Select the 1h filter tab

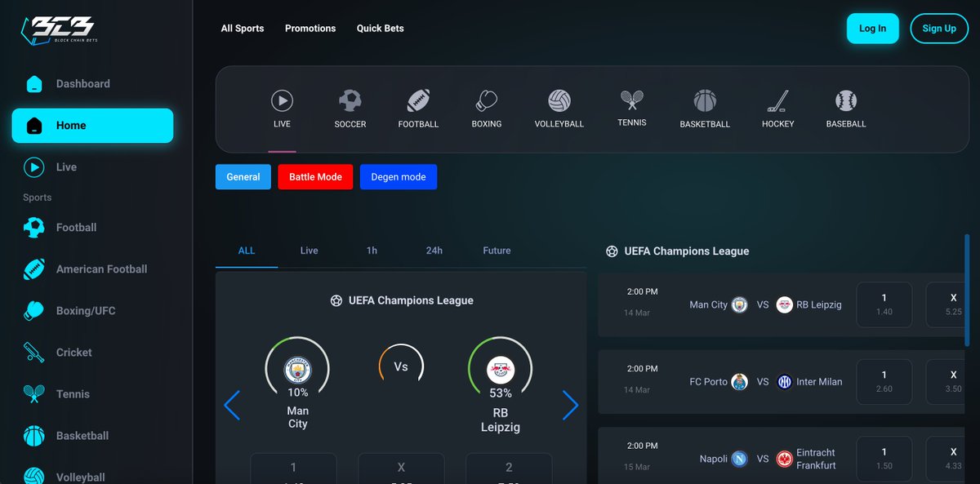372,251
